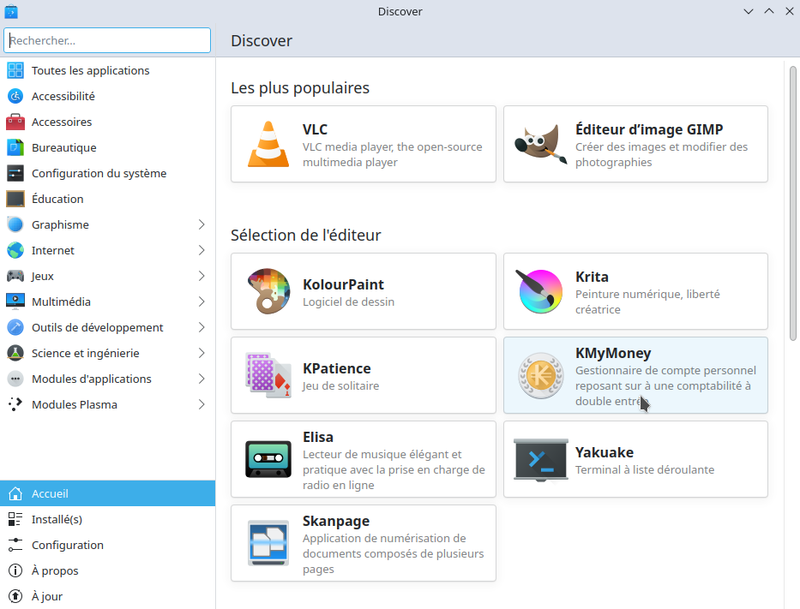Click the Skanpage scanner icon
The width and height of the screenshot is (800, 609).
tap(268, 543)
